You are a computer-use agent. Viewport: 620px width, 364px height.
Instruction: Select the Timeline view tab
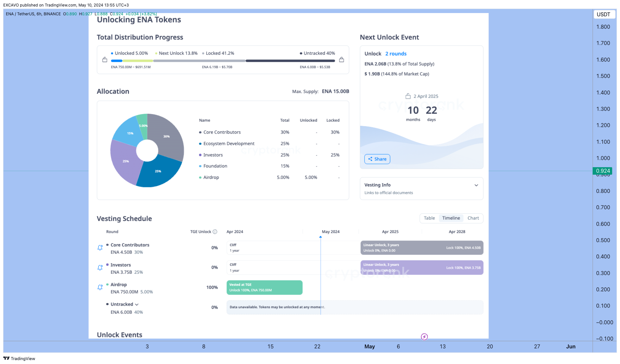click(x=451, y=218)
